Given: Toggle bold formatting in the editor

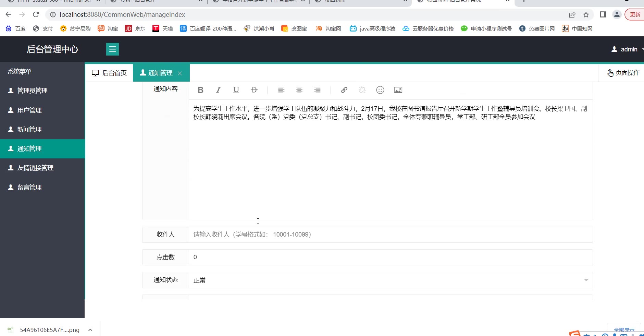Looking at the screenshot, I should [x=201, y=90].
